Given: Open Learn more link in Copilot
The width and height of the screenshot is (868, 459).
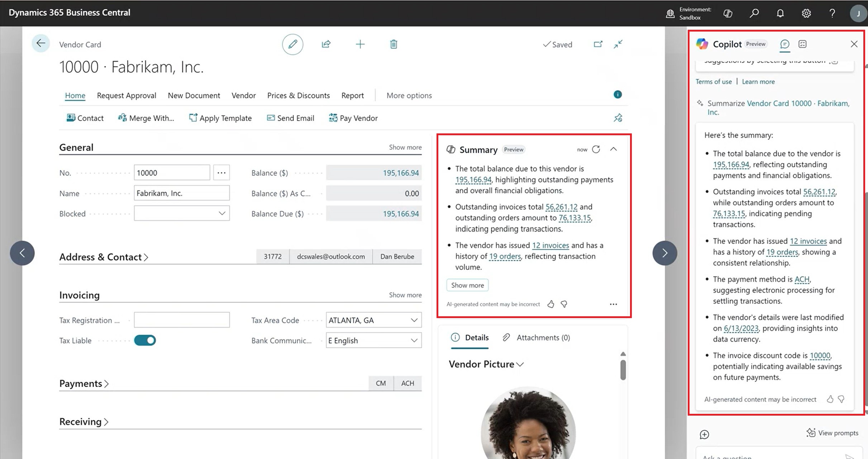Looking at the screenshot, I should tap(758, 81).
